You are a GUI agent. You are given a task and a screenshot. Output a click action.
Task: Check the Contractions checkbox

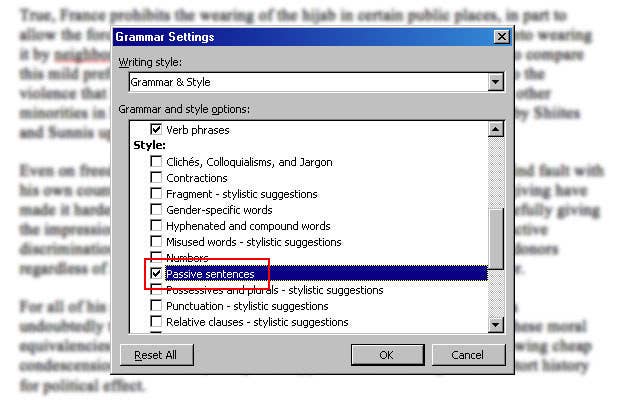coord(156,178)
